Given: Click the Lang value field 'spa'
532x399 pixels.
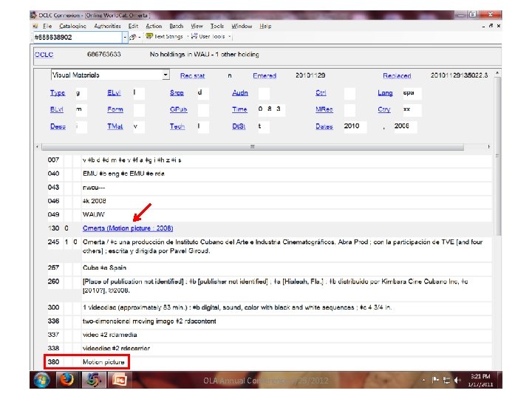Looking at the screenshot, I should tap(412, 93).
